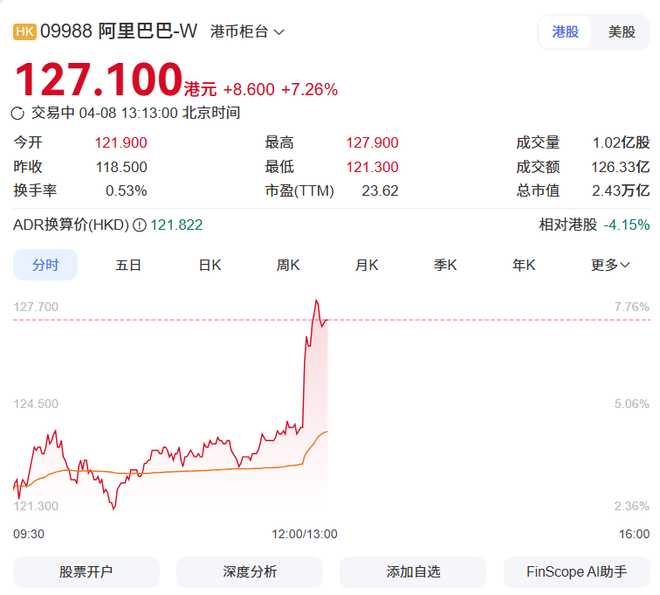Switch to 美股 market toggle

[x=621, y=31]
